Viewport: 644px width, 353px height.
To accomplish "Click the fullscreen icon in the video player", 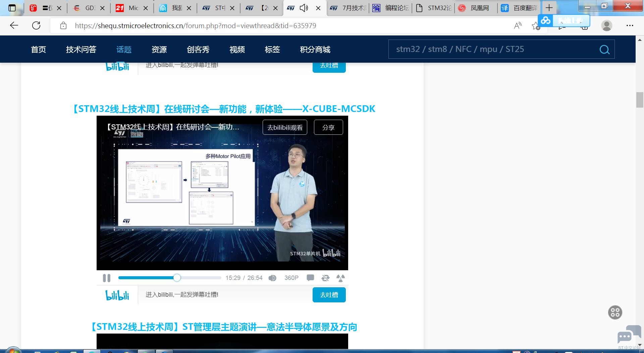I will click(340, 278).
